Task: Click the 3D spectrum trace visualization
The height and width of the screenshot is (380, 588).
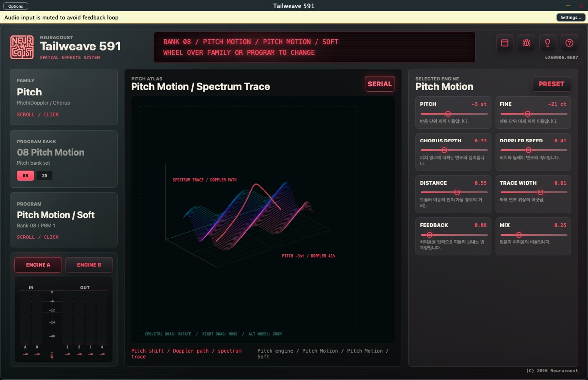Action: [263, 220]
